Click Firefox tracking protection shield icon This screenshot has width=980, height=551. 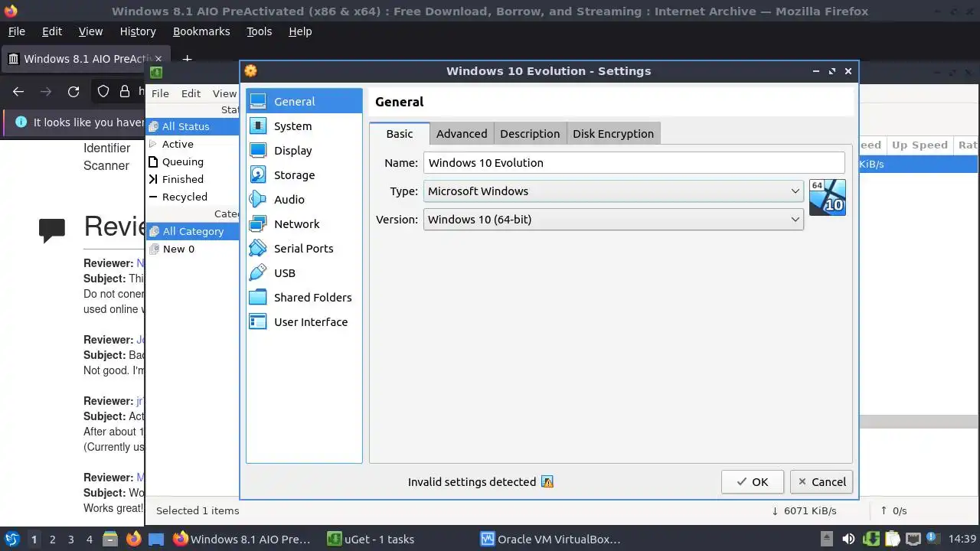(103, 91)
